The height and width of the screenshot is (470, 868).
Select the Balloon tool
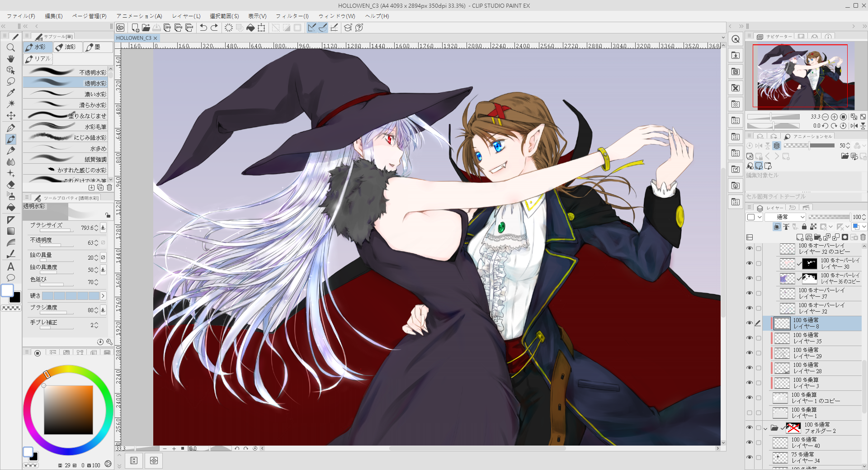[11, 278]
